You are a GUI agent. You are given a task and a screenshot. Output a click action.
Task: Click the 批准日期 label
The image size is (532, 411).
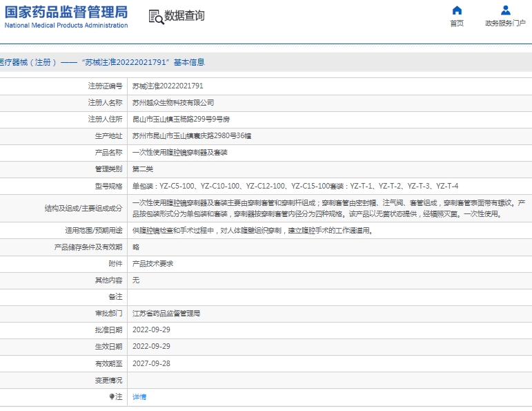[108, 329]
